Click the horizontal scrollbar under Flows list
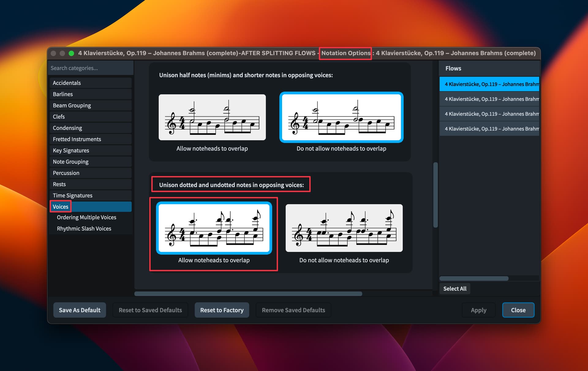Screen dimensions: 588x371 click(474, 278)
